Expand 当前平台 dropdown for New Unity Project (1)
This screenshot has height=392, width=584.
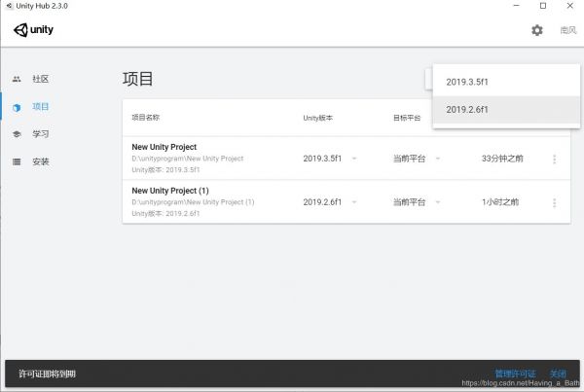click(x=438, y=202)
